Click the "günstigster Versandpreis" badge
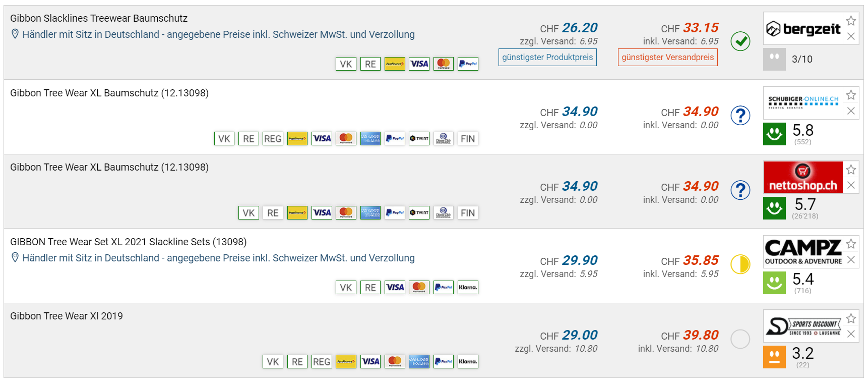 click(x=667, y=57)
